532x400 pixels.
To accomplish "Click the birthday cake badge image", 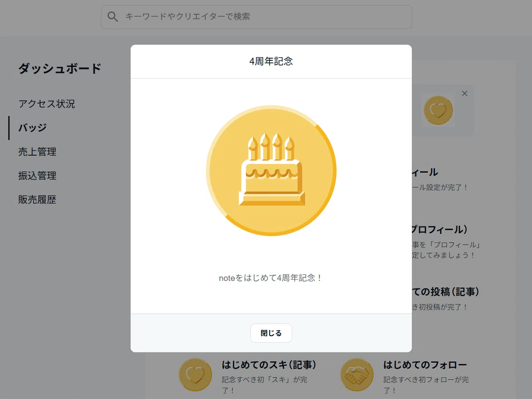I will pos(271,171).
